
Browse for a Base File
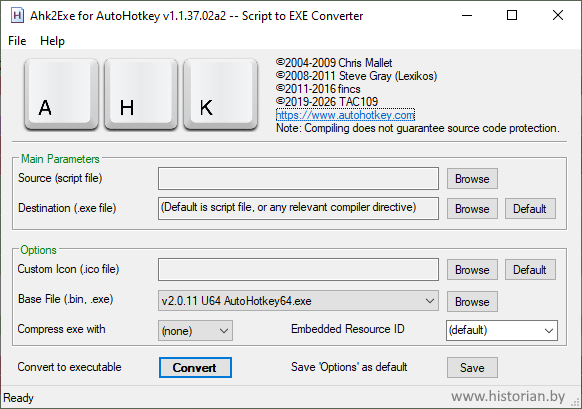click(x=472, y=301)
